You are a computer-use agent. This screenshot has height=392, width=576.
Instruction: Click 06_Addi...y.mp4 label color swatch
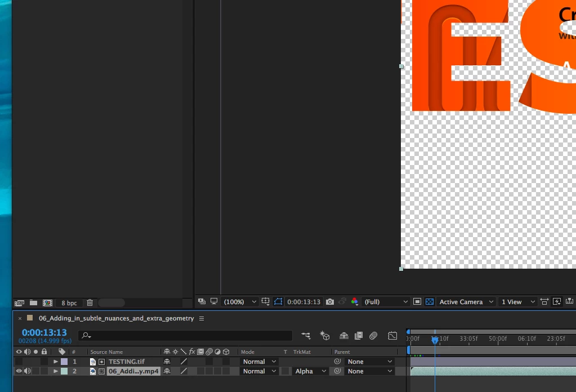coord(64,371)
